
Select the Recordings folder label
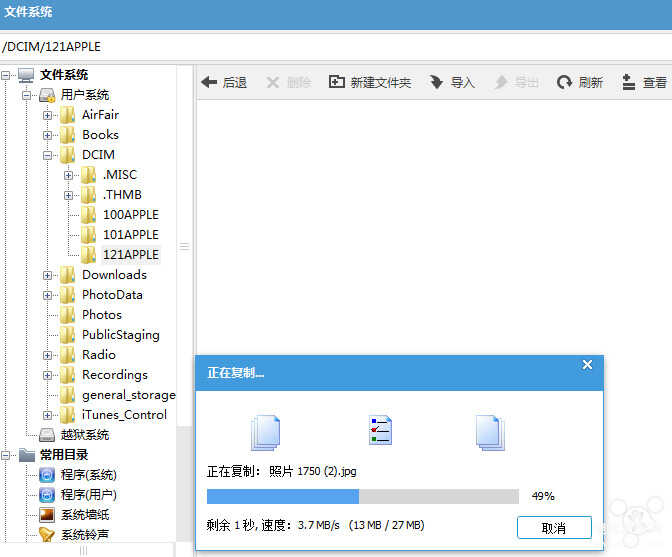(115, 375)
